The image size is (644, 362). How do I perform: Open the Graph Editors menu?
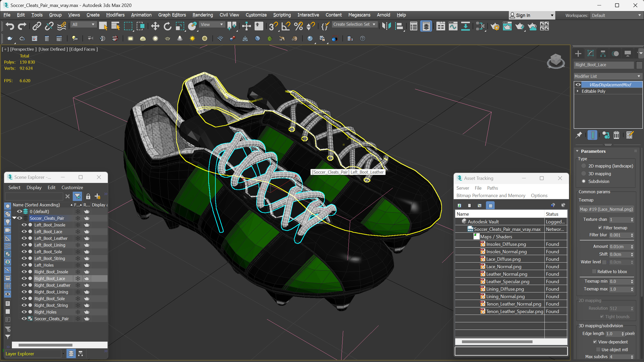click(172, 15)
